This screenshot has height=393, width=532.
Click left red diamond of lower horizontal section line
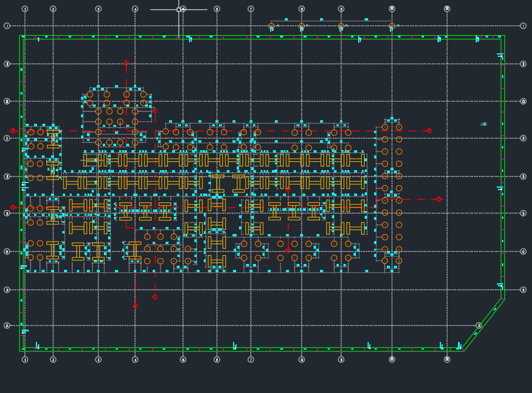coord(13,207)
